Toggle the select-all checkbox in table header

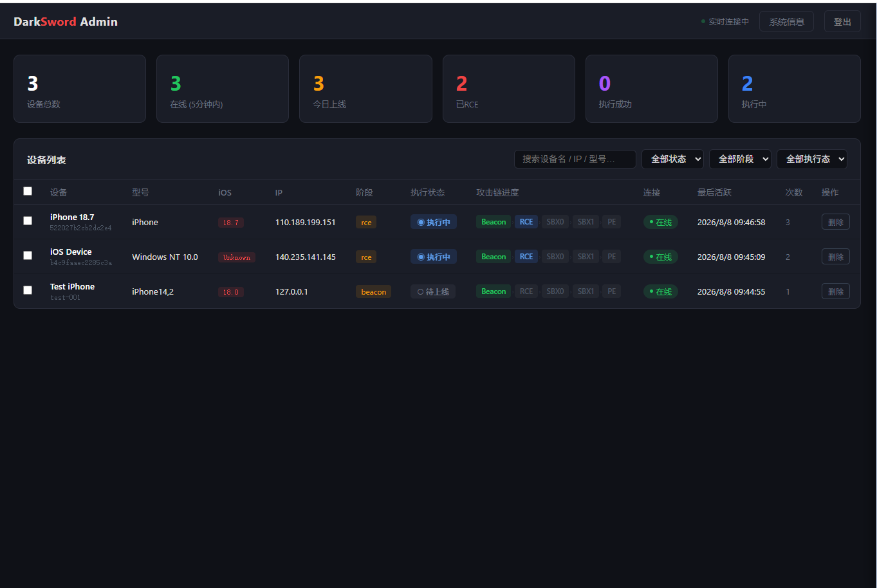click(28, 191)
